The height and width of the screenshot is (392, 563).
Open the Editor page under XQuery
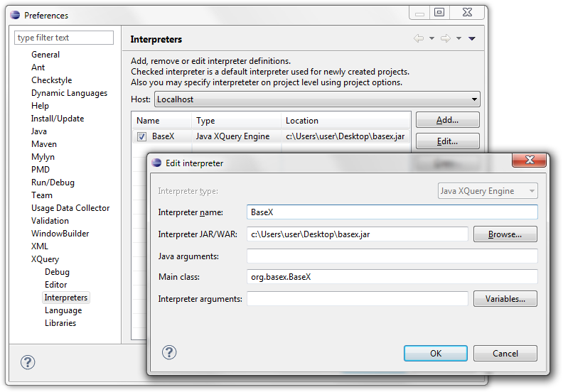pos(55,285)
